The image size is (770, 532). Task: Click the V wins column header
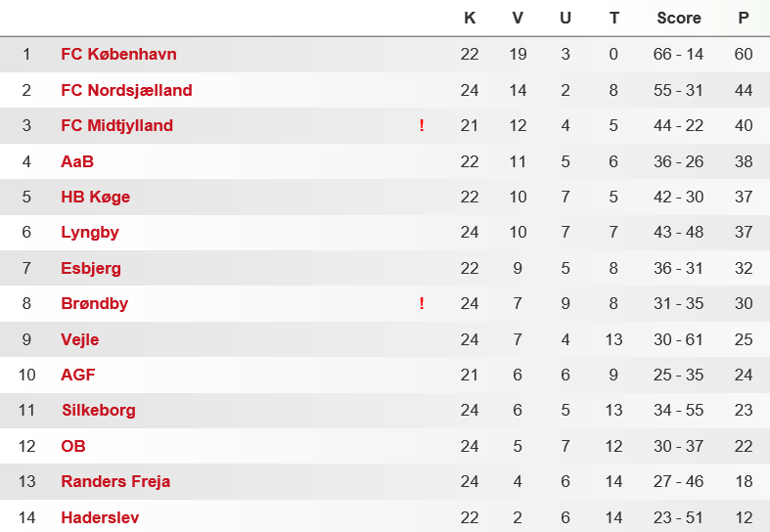point(518,19)
